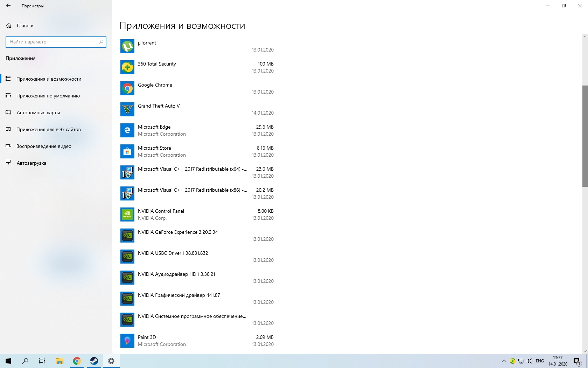Select the Microsoft Edge name text
The height and width of the screenshot is (368, 588).
pyautogui.click(x=154, y=127)
